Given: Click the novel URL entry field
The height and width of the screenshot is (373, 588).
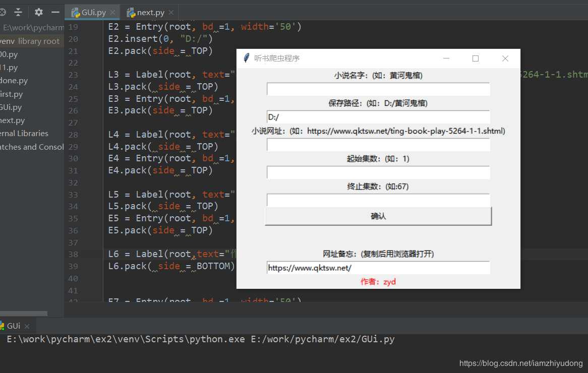Looking at the screenshot, I should click(x=378, y=145).
